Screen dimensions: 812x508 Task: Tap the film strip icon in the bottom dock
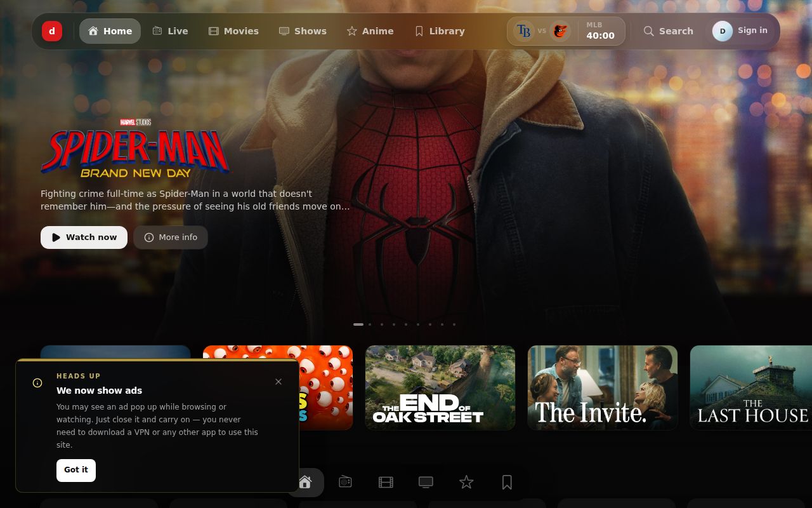point(386,483)
